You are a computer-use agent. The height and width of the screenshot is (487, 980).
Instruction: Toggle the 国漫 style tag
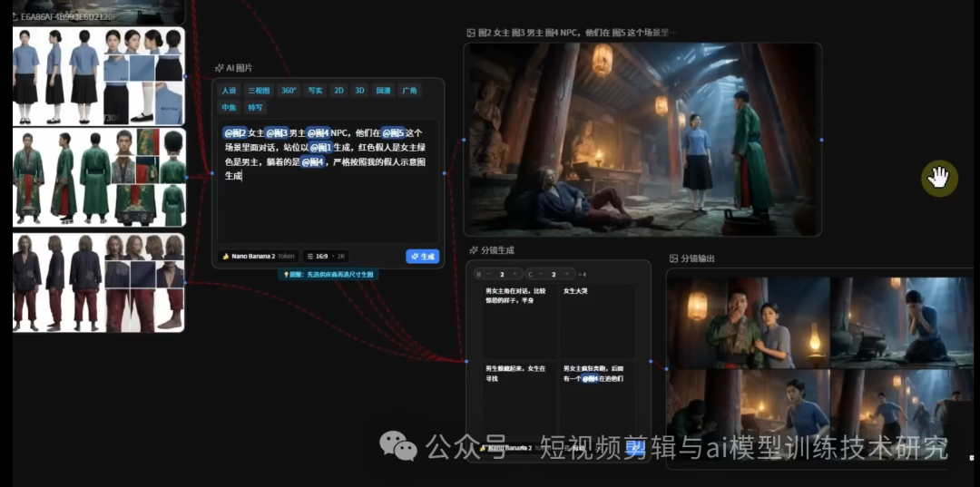[383, 91]
